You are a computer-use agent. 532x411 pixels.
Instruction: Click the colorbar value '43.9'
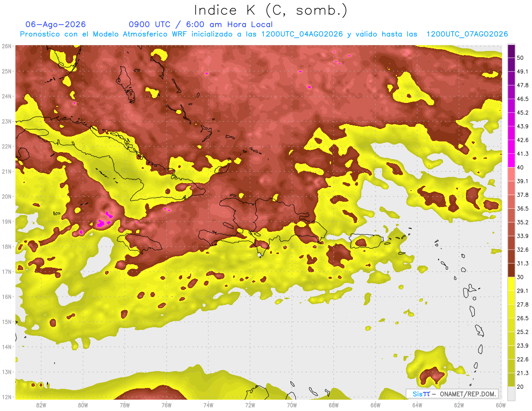523,126
